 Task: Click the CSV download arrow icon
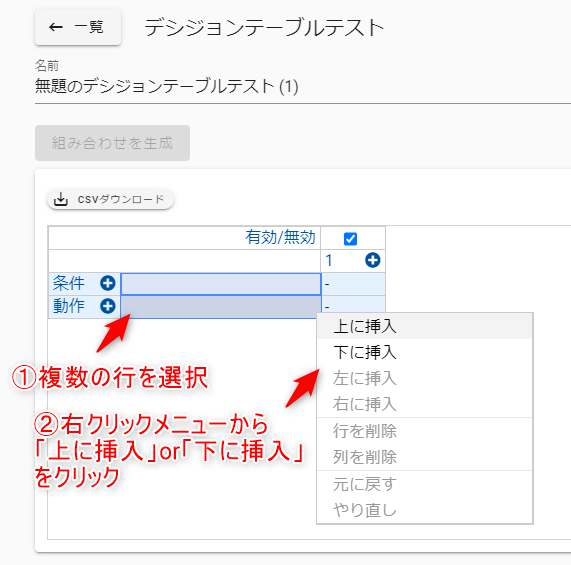click(x=61, y=199)
